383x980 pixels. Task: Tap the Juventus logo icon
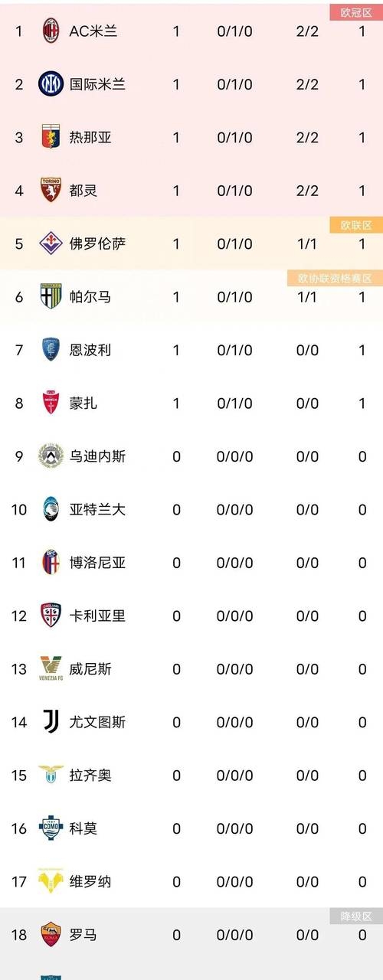51,721
